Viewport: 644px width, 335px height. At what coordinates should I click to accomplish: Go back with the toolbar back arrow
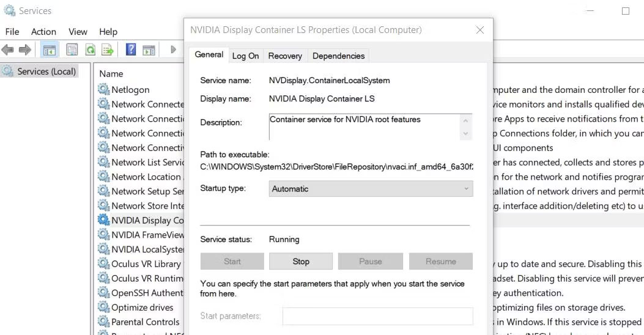7,50
